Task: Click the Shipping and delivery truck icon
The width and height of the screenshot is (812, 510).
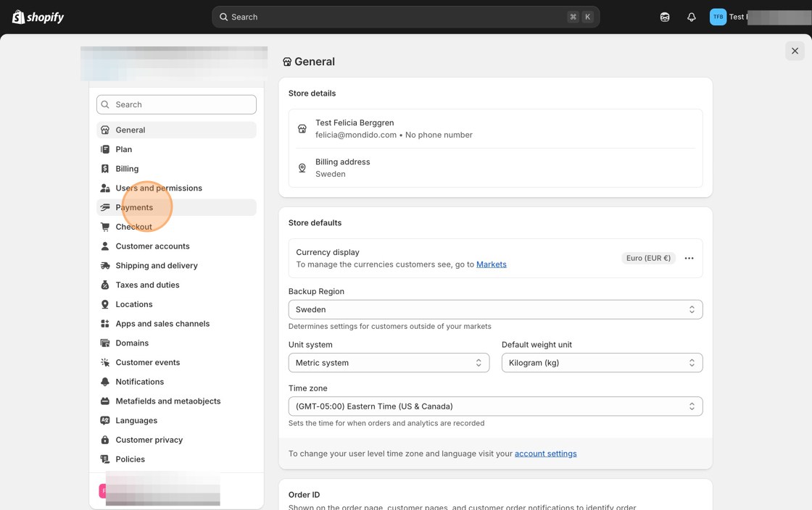Action: (105, 265)
